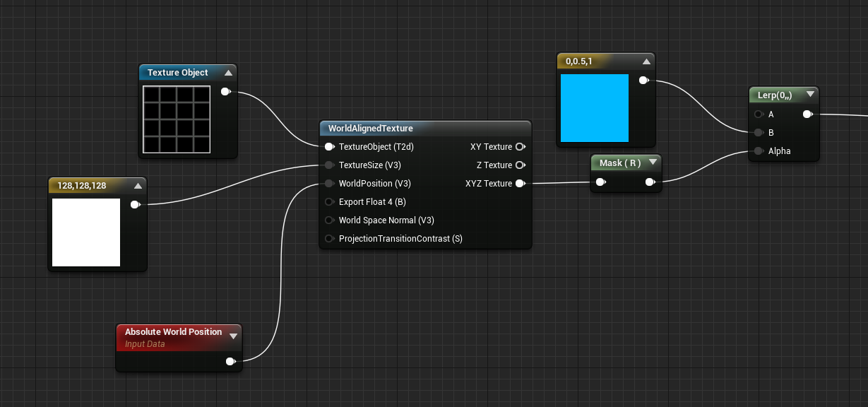868x407 pixels.
Task: Collapse the Texture Object node preview
Action: (227, 72)
